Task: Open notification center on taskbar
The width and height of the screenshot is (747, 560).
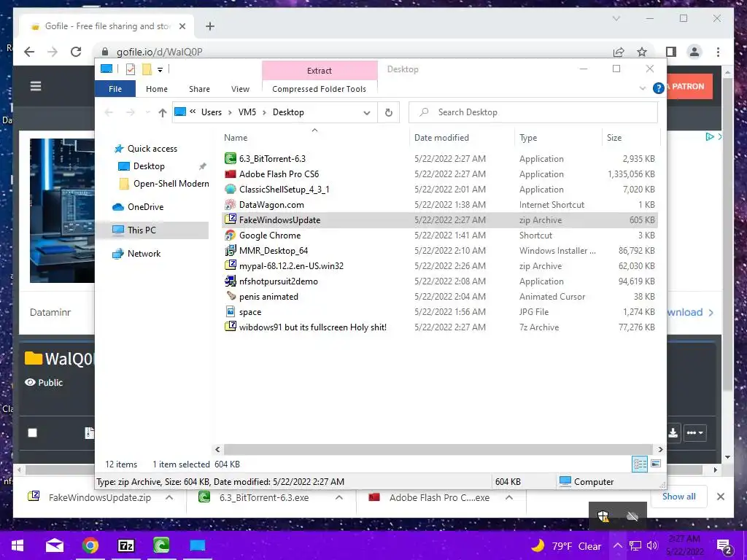Action: pos(724,546)
